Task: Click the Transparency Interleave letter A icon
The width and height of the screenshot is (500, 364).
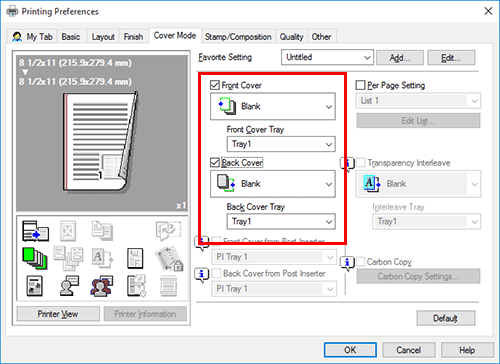Action: 372,183
